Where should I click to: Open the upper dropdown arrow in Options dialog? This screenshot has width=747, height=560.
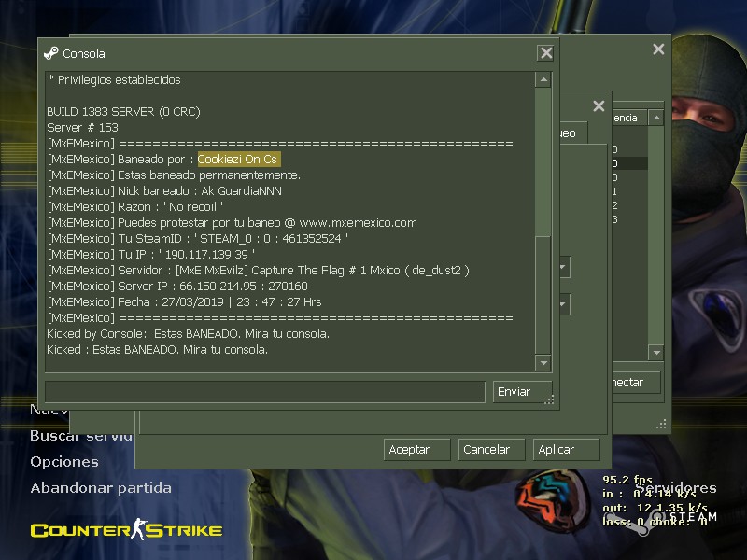[x=564, y=267]
